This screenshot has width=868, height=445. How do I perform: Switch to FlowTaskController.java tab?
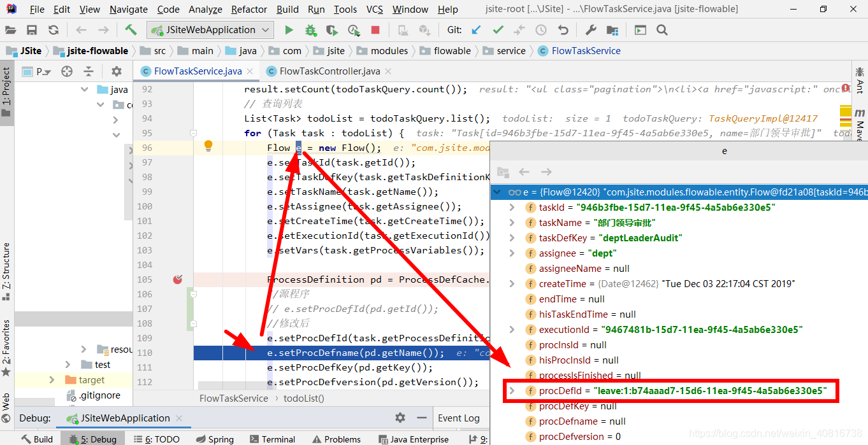(x=329, y=71)
